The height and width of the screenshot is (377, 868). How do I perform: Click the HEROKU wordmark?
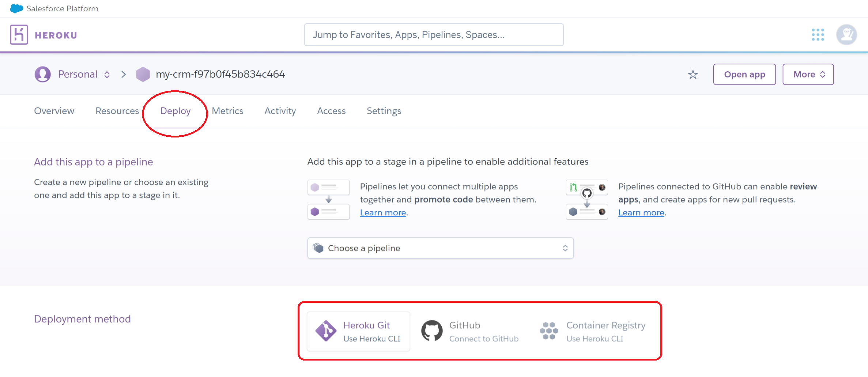(56, 35)
